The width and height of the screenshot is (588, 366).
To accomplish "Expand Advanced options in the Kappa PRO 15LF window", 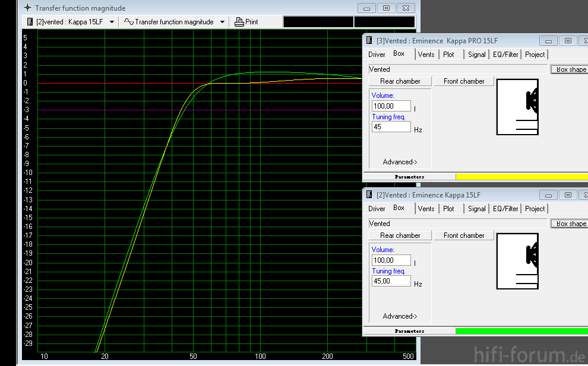I will (400, 162).
